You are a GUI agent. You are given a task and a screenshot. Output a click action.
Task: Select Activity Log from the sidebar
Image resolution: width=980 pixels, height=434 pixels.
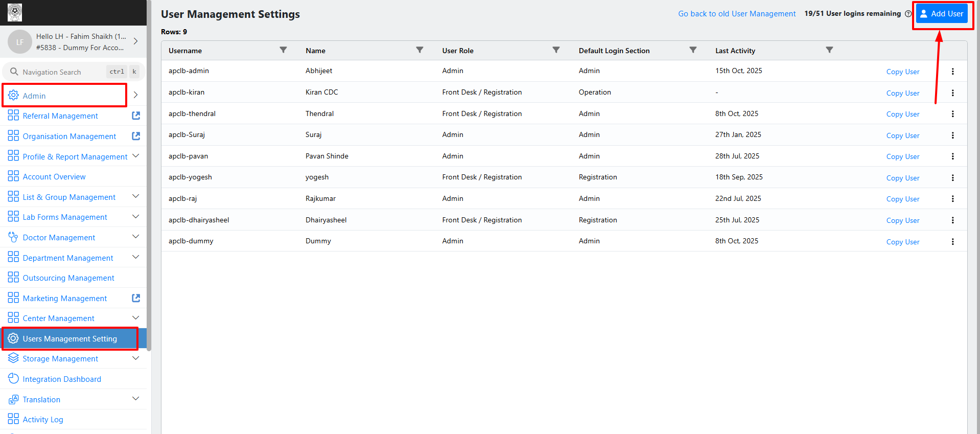click(x=43, y=420)
